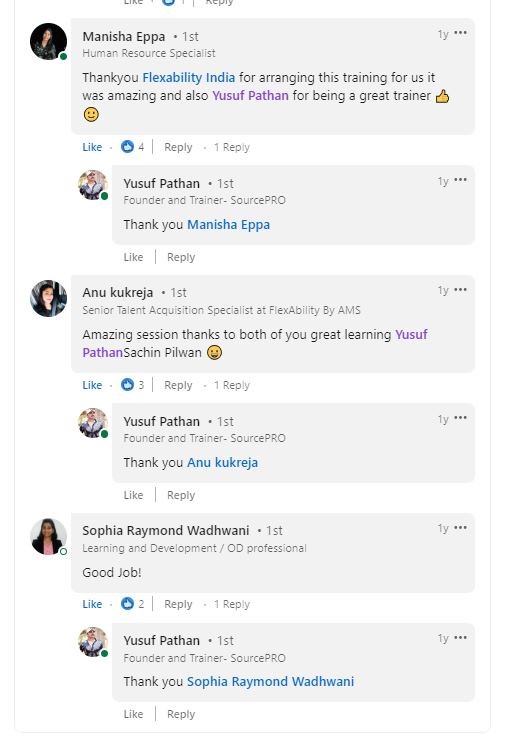Like Manisha Eppa's comment
The image size is (508, 738).
pos(92,147)
